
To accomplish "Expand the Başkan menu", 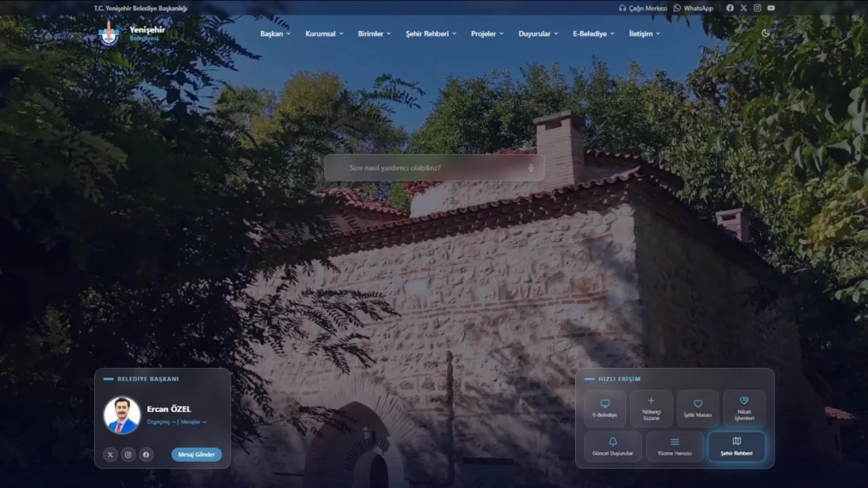I will 275,33.
